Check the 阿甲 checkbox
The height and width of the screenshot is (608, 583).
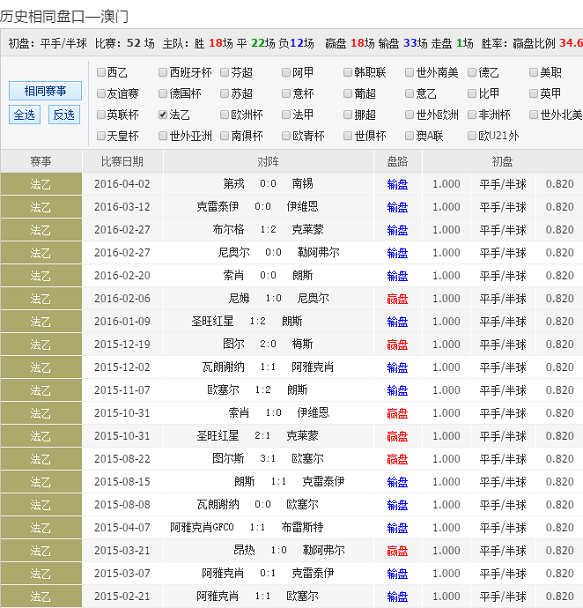point(286,73)
